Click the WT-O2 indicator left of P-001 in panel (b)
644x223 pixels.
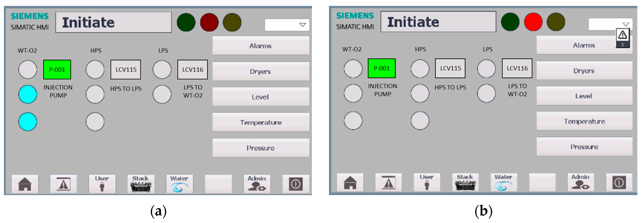[353, 69]
